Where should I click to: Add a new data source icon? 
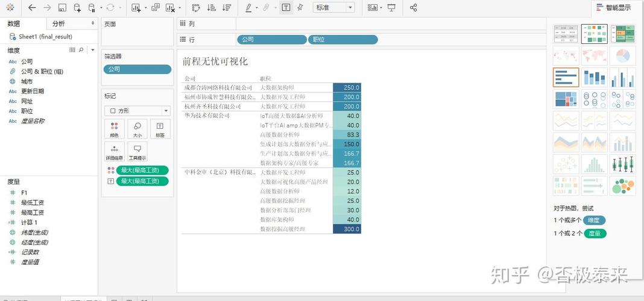[x=77, y=7]
